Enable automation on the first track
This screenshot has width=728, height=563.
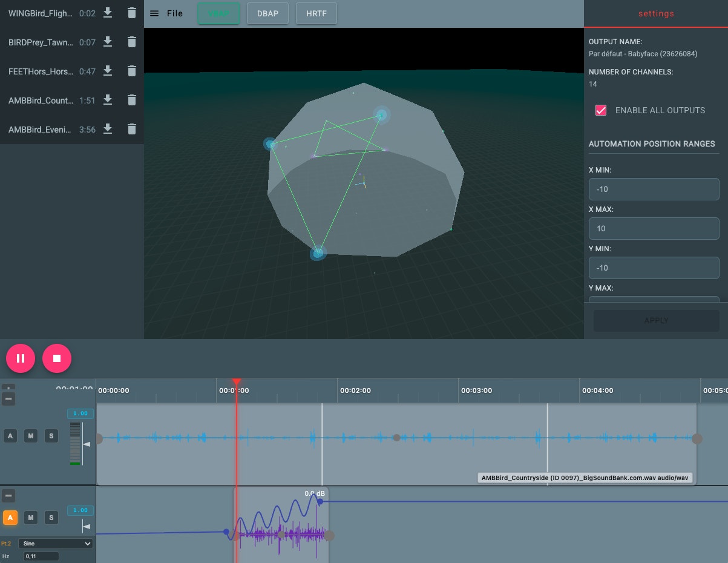(10, 436)
